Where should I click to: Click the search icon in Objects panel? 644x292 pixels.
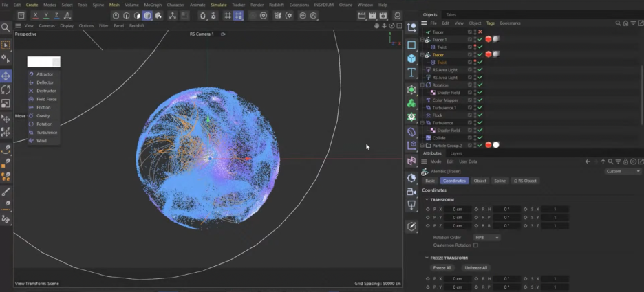coord(618,23)
